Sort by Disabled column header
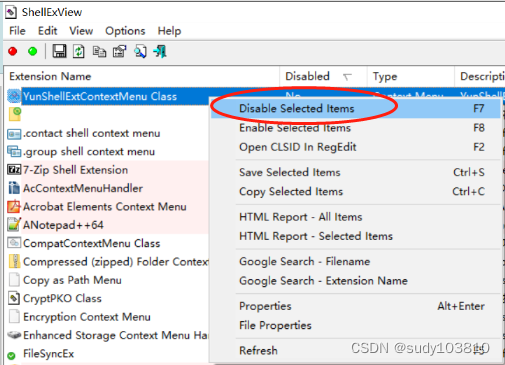This screenshot has height=365, width=505. (323, 77)
